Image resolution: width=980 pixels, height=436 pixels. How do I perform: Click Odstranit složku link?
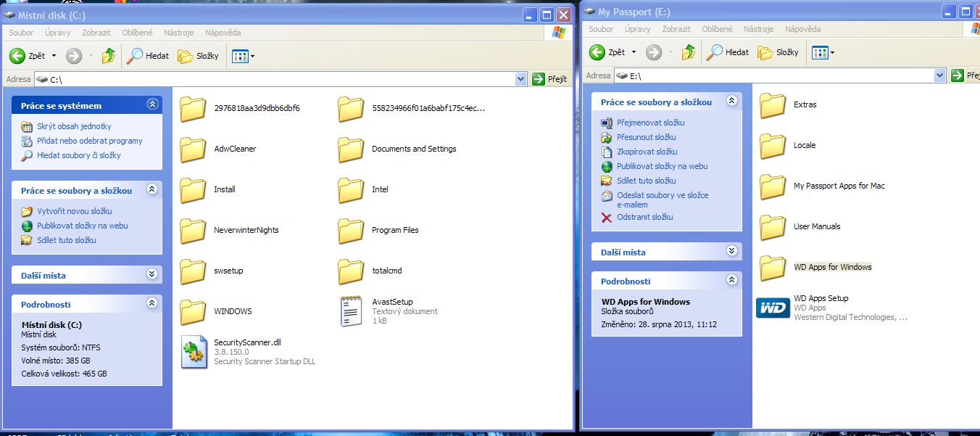(644, 217)
